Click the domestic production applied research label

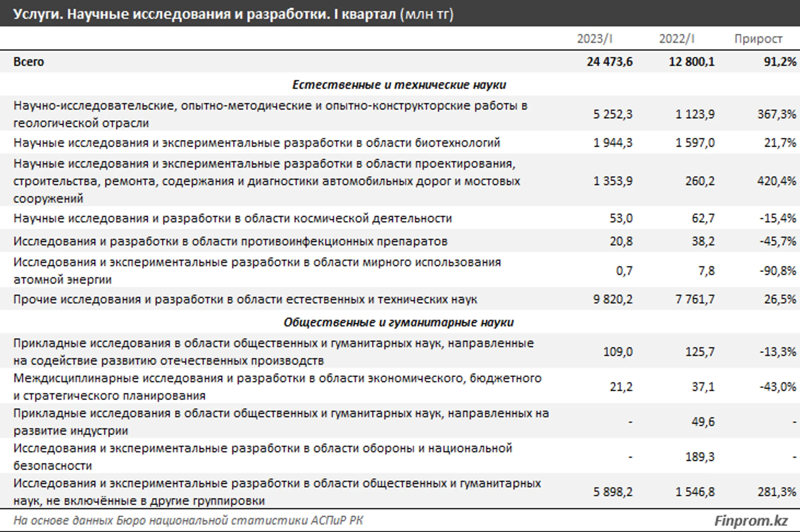pos(274,352)
